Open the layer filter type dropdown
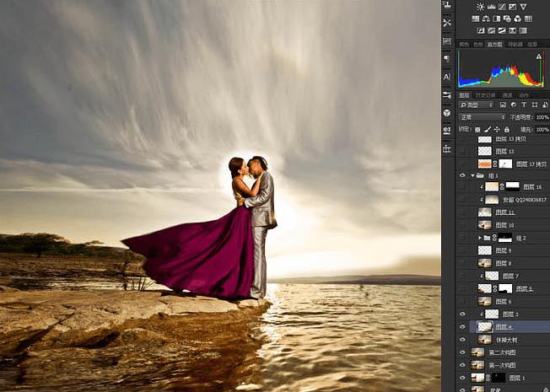Screen dimensions: 550x392 pyautogui.click(x=477, y=105)
